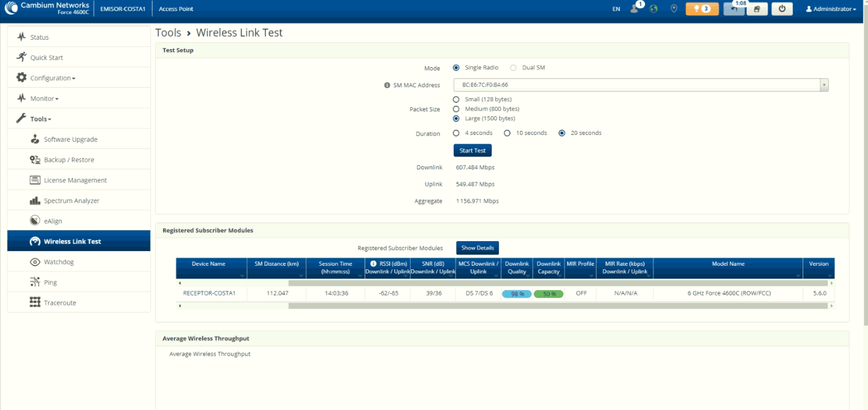Click the 50 % downlink capacity bar
This screenshot has width=868, height=410.
coord(548,294)
